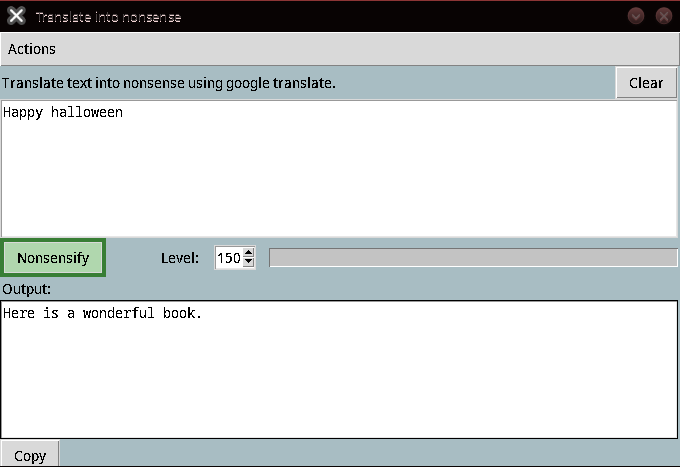Image resolution: width=680 pixels, height=467 pixels.
Task: Open the window menu via title bar X icon
Action: 16,16
